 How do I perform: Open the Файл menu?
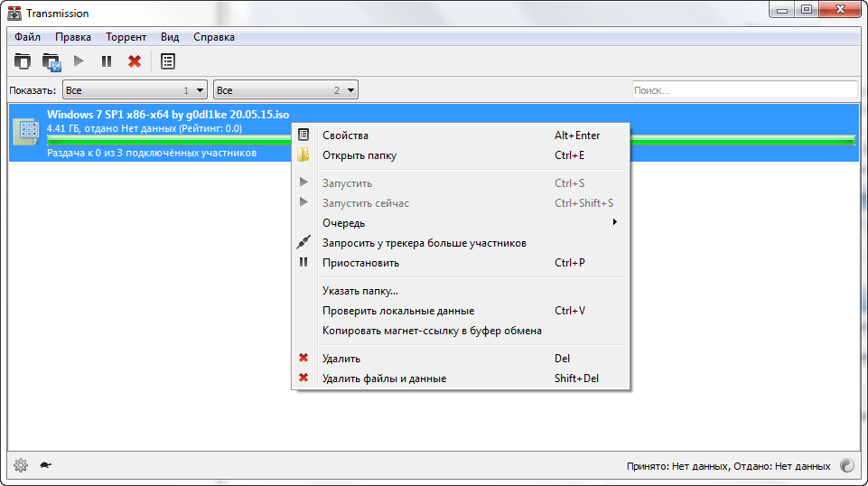pos(28,37)
